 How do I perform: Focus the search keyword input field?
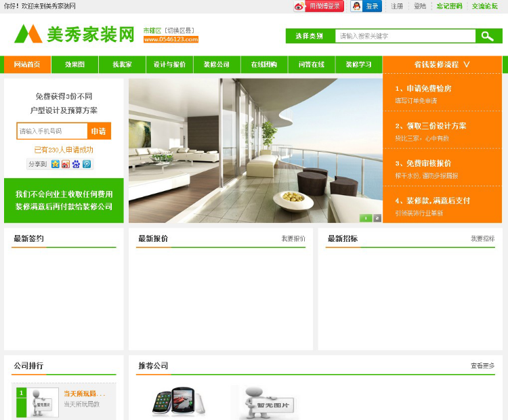(405, 36)
